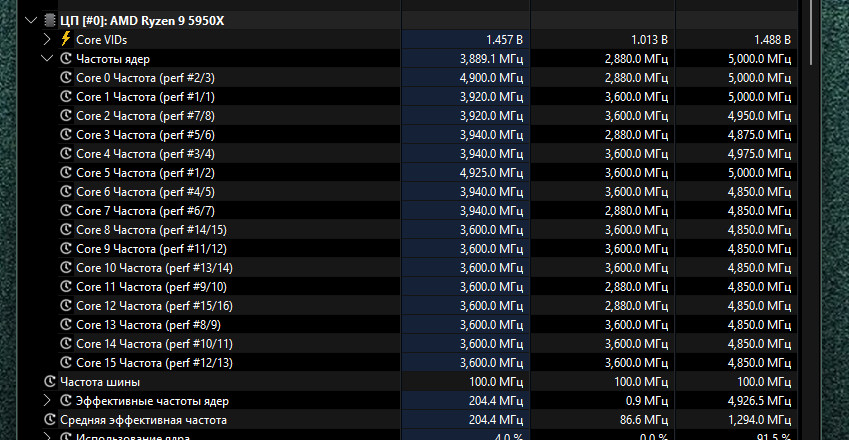Click the lightning bolt icon of Core VIDs
849x440 pixels.
66,39
